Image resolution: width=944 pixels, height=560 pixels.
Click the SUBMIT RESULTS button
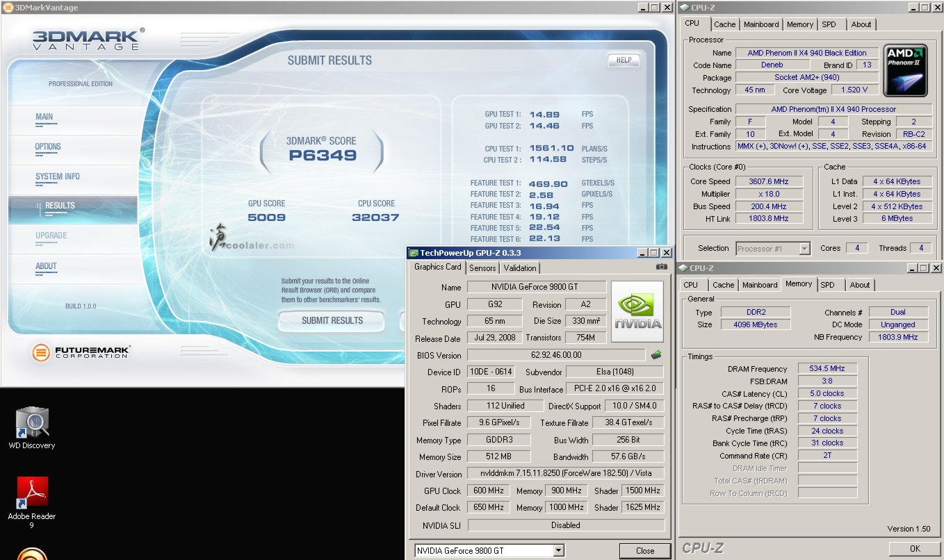pyautogui.click(x=332, y=320)
